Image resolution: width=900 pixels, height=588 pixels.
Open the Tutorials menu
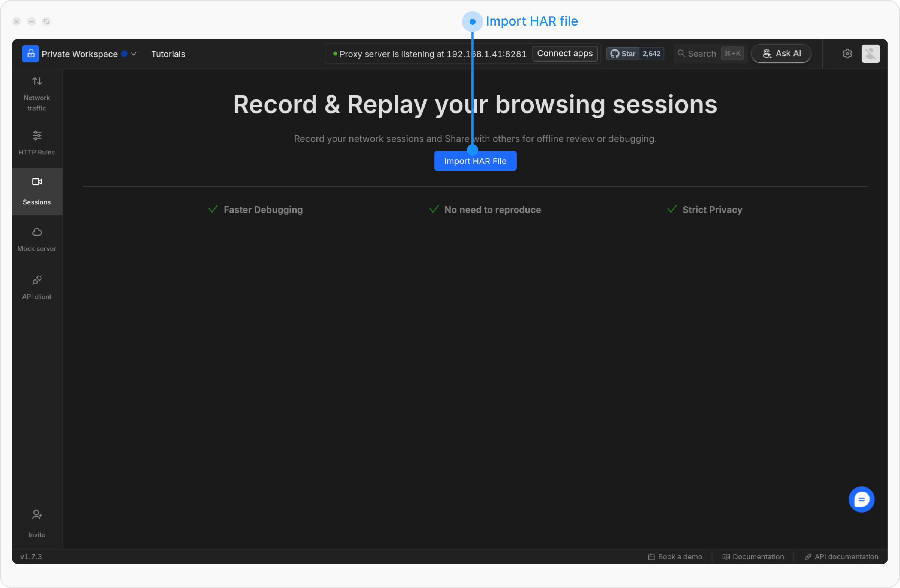tap(168, 54)
